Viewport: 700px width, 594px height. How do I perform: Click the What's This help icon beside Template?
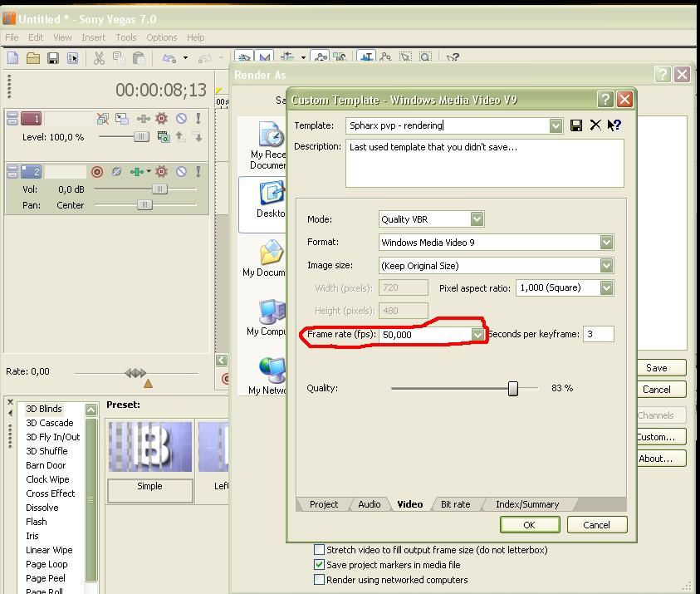tap(614, 125)
